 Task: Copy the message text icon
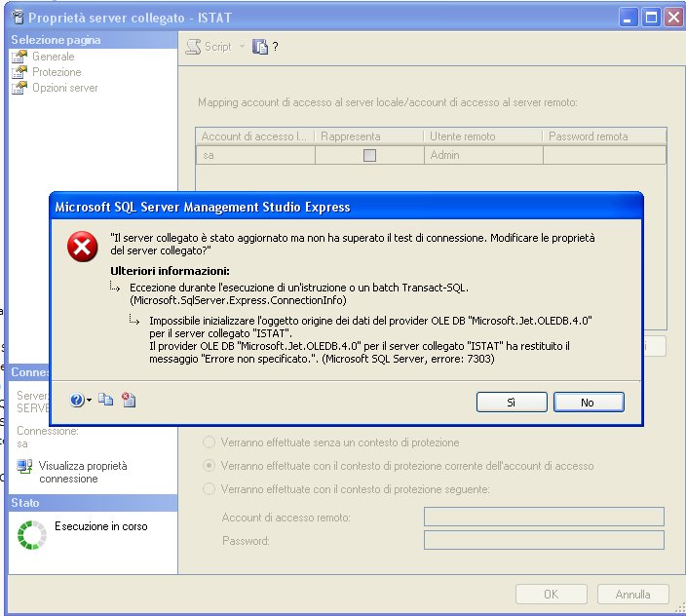105,399
